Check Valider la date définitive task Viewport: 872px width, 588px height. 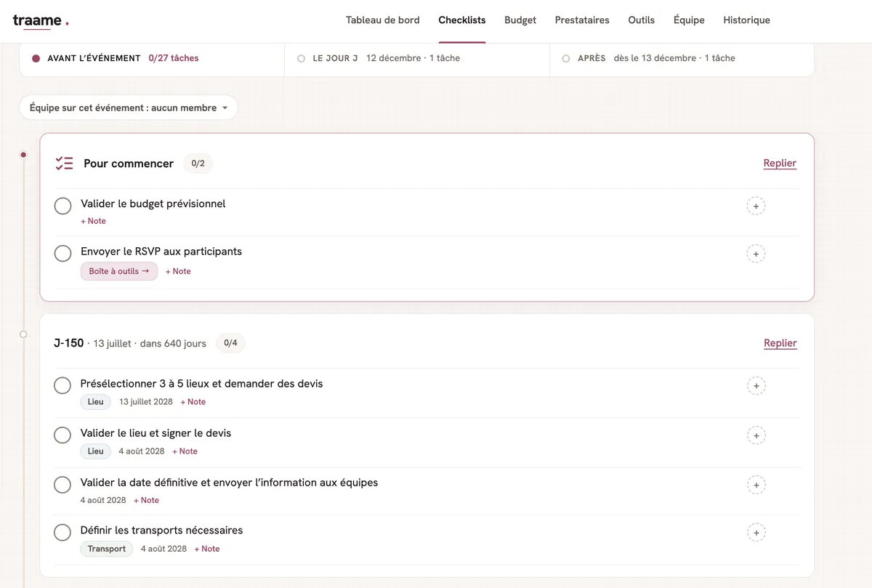click(62, 484)
